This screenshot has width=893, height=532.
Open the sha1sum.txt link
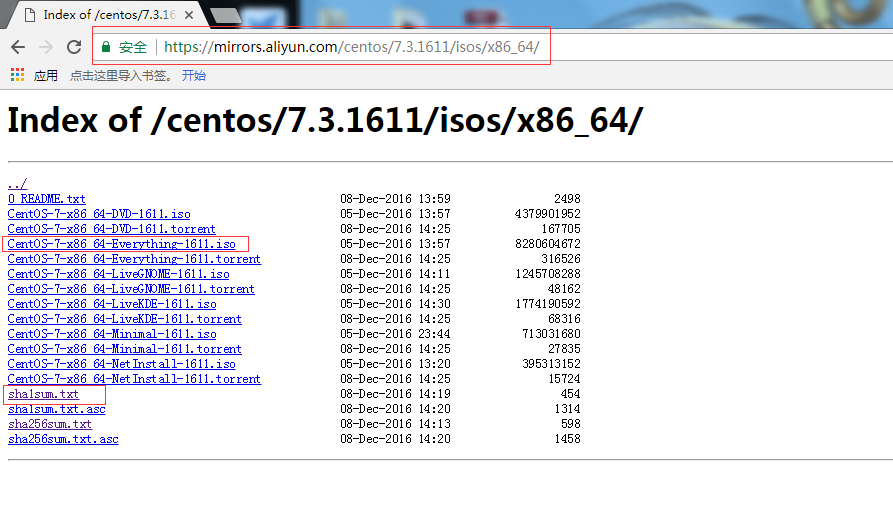coord(43,394)
